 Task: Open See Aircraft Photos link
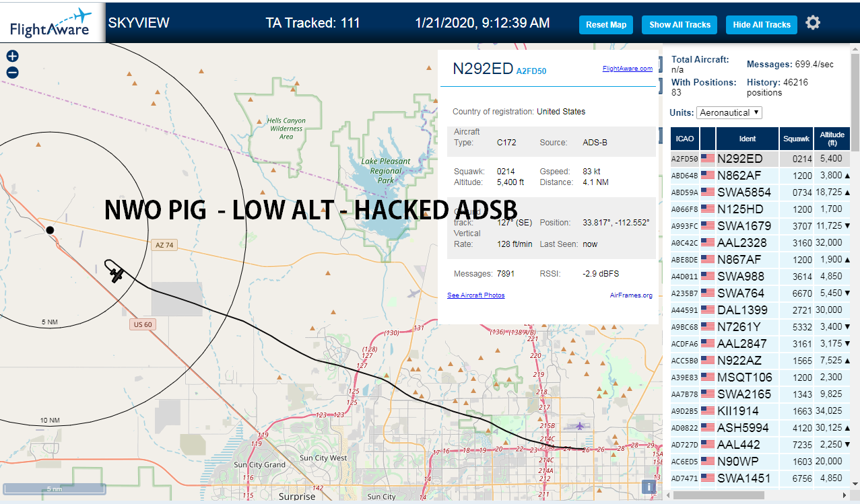point(475,295)
